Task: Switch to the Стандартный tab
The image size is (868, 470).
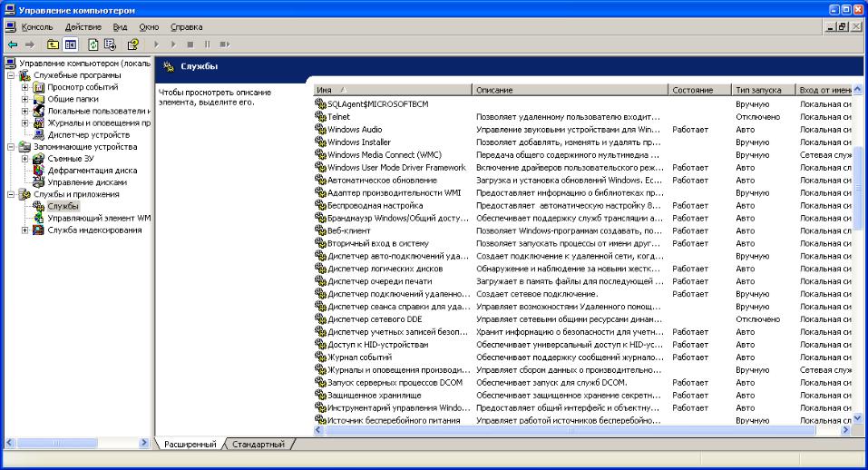Action: point(258,444)
